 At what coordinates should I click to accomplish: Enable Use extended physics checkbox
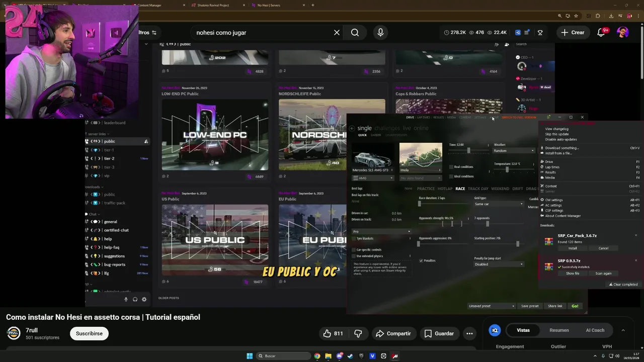(x=354, y=256)
